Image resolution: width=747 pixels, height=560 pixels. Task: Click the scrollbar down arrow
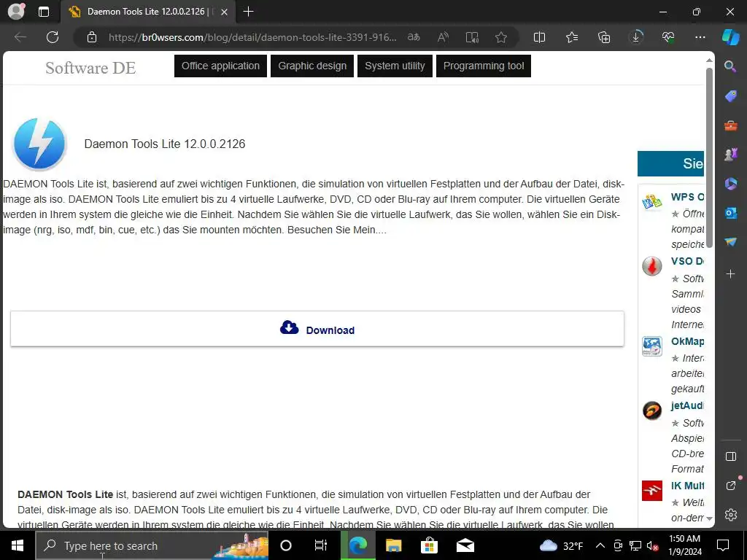click(x=709, y=518)
